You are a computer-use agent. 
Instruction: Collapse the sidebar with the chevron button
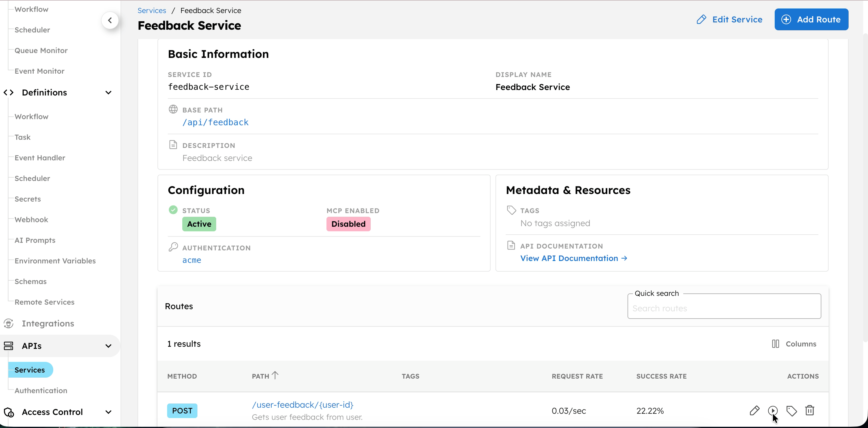point(110,20)
